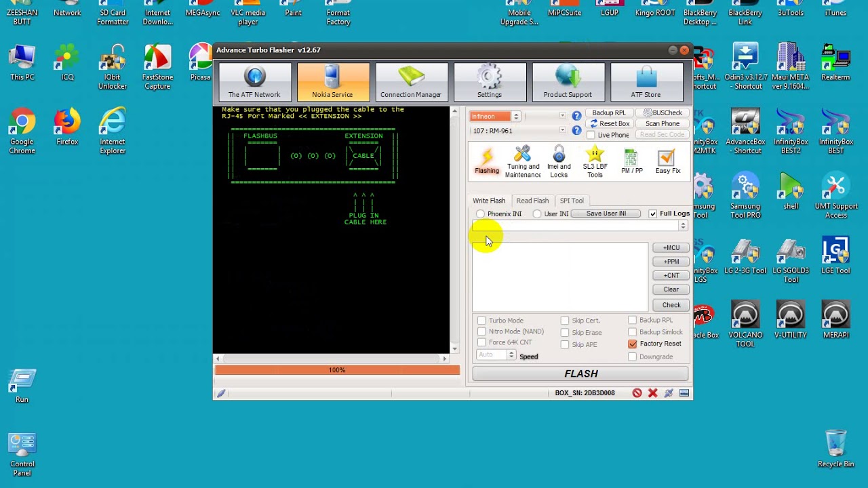The image size is (868, 488).
Task: Add a CNT file with +CNT
Action: (671, 276)
